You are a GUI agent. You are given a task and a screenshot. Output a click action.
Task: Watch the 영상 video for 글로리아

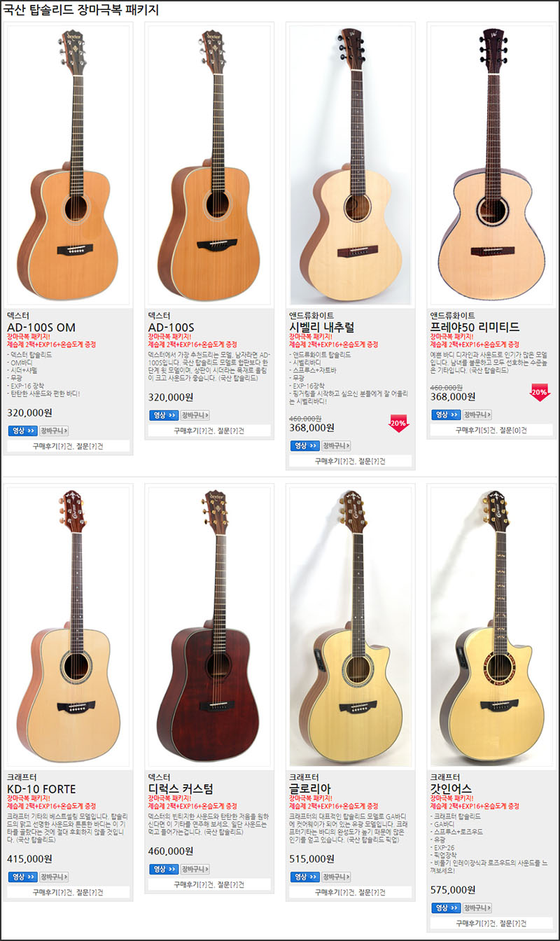[304, 877]
